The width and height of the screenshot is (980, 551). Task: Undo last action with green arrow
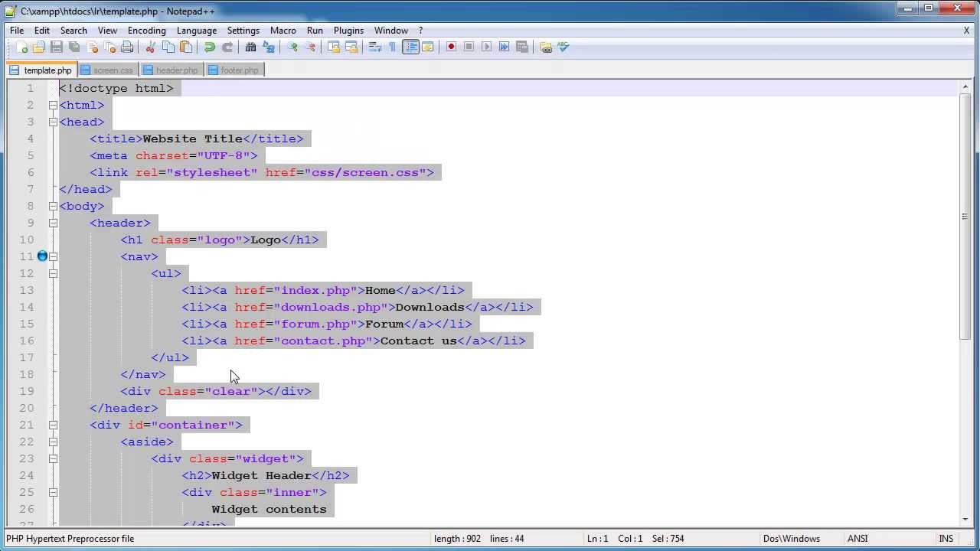[x=210, y=47]
